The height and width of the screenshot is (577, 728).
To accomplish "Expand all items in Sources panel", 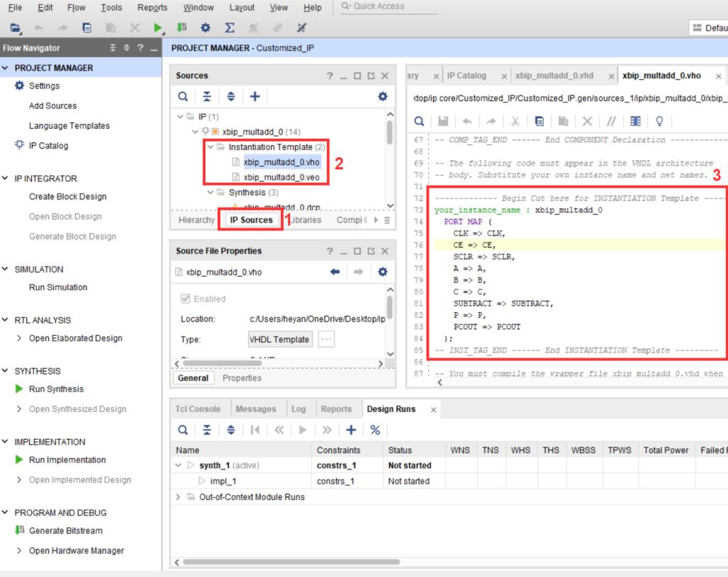I will click(231, 97).
